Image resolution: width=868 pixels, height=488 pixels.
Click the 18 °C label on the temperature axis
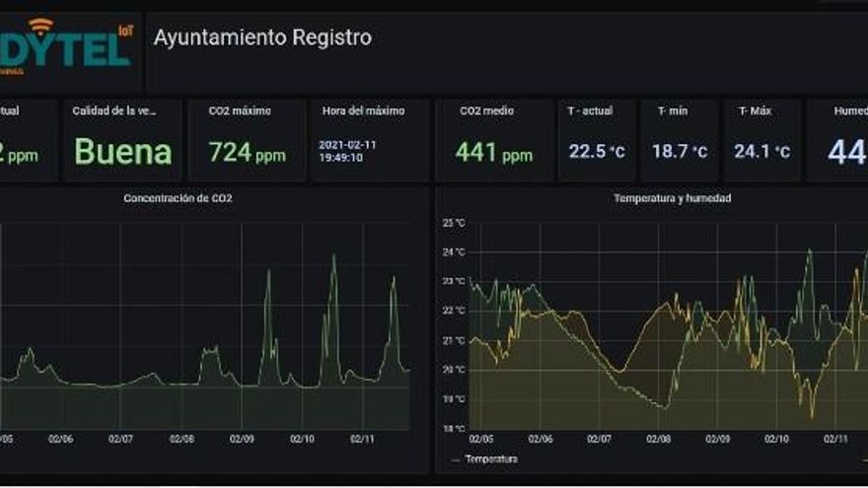(454, 428)
